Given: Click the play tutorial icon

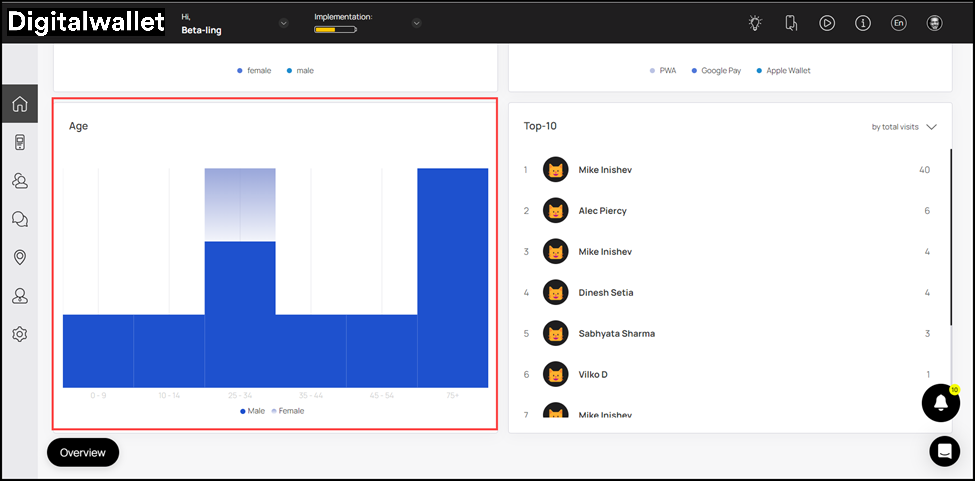Looking at the screenshot, I should pos(827,23).
